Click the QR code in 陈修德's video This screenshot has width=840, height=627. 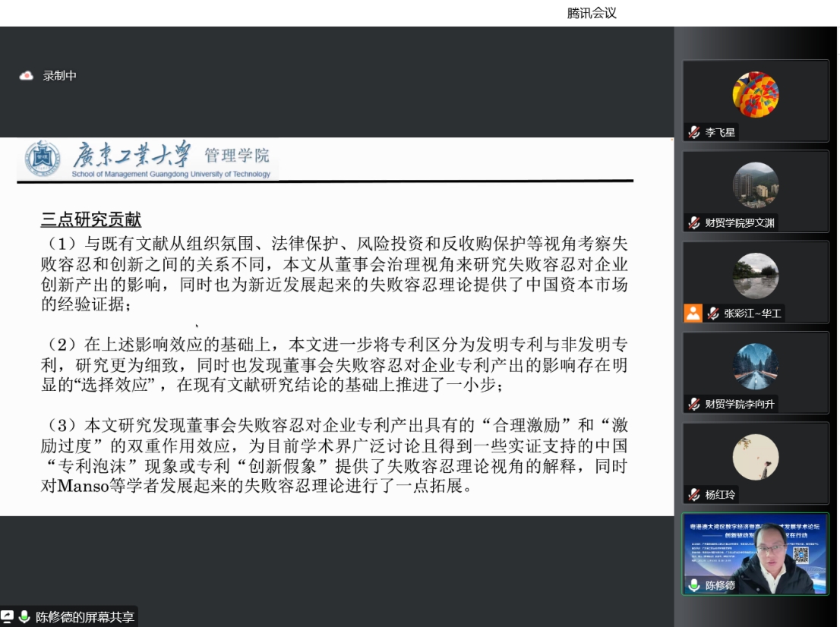tap(801, 554)
